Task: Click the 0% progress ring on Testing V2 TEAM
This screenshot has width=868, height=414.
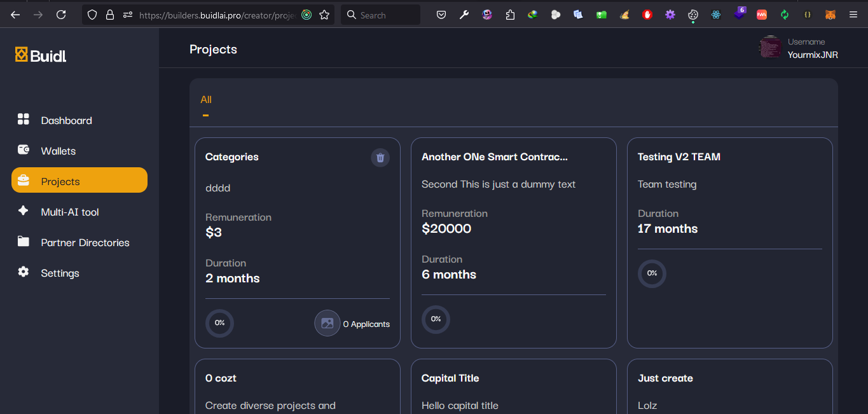Action: 652,273
